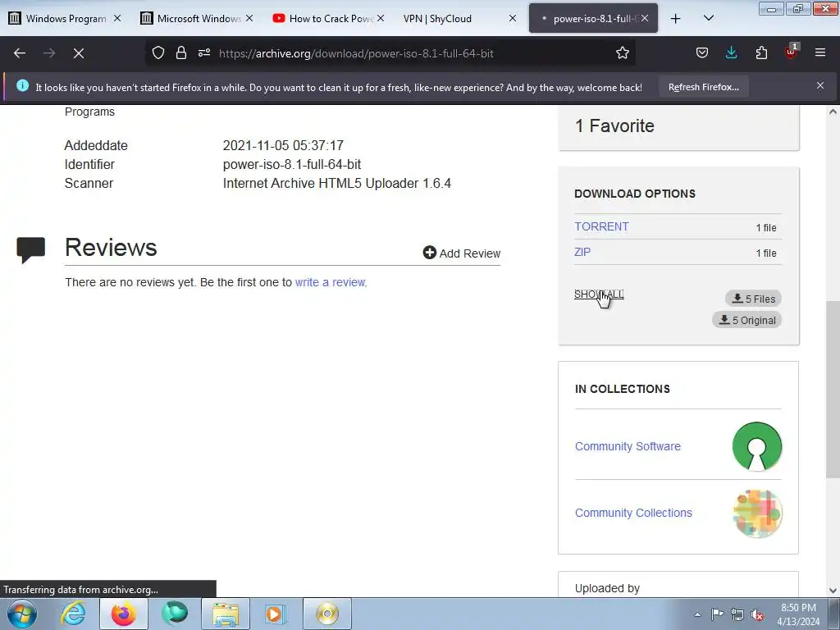Close the Microsoft Windows tab

click(249, 18)
